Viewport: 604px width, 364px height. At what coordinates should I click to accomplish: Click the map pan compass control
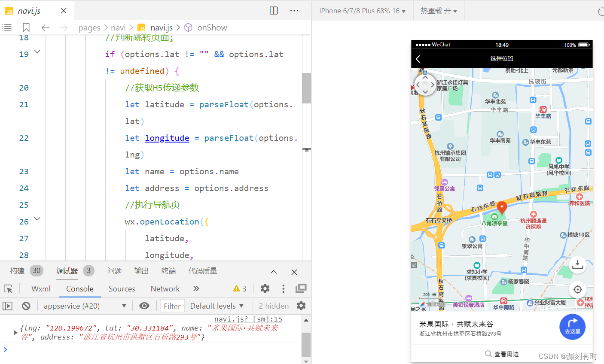[x=425, y=85]
